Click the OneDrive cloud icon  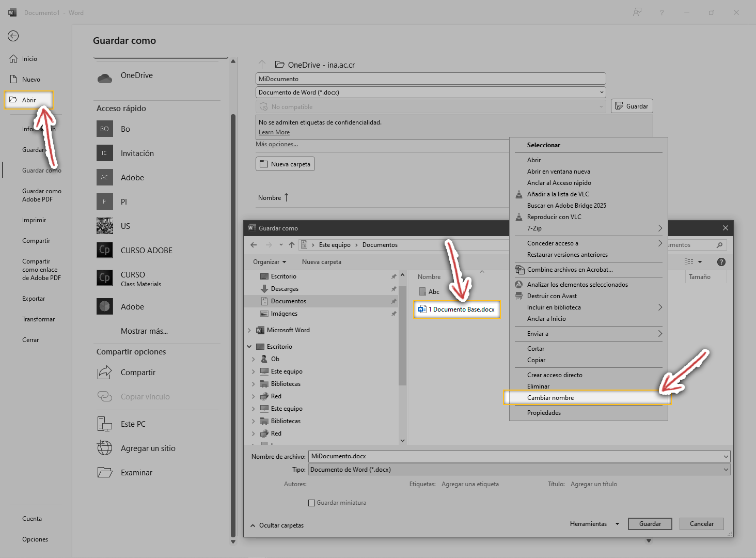[105, 78]
